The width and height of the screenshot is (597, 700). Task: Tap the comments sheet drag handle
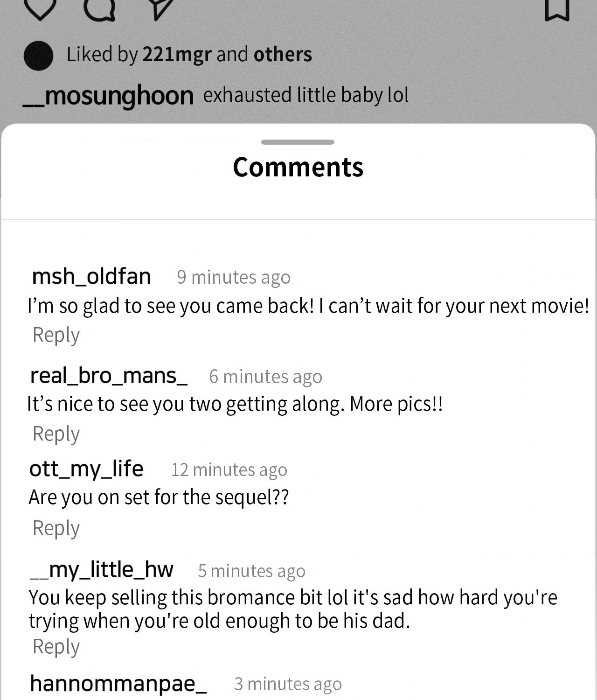pyautogui.click(x=298, y=142)
